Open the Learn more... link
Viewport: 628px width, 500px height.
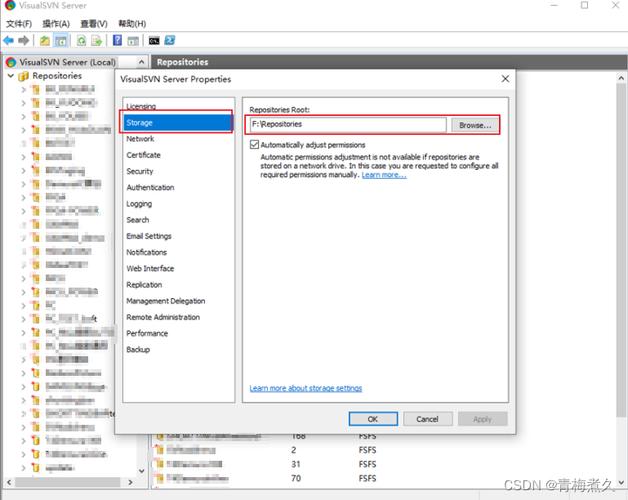384,175
